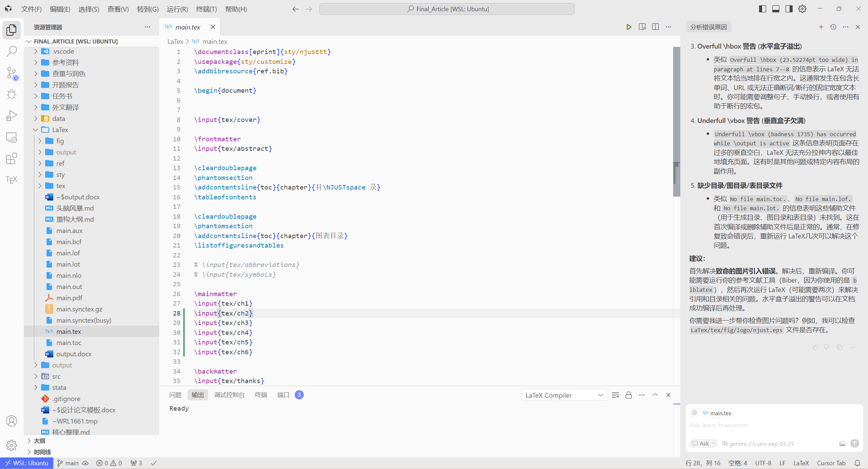Open the LaTeX Compiler output dropdown
The image size is (868, 469).
tap(564, 395)
